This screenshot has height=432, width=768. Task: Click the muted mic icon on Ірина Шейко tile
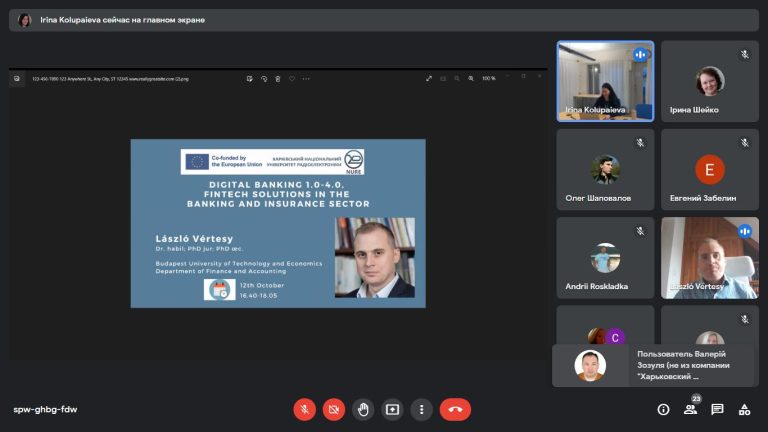coord(744,54)
